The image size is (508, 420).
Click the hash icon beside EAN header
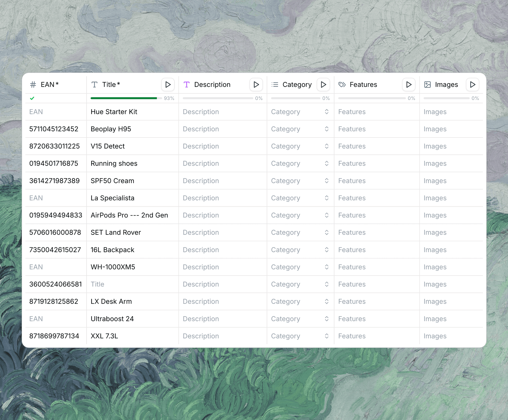click(33, 85)
